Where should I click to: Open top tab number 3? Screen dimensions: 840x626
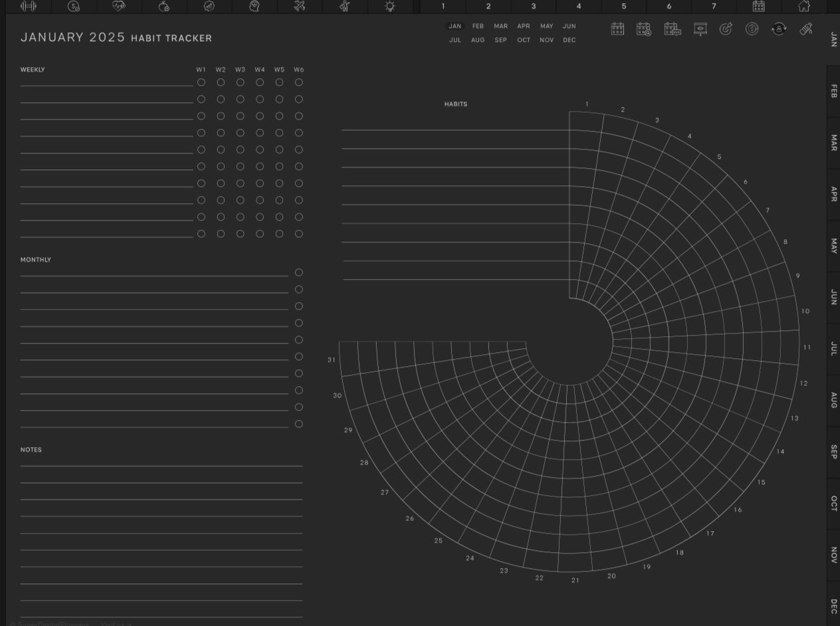[533, 6]
